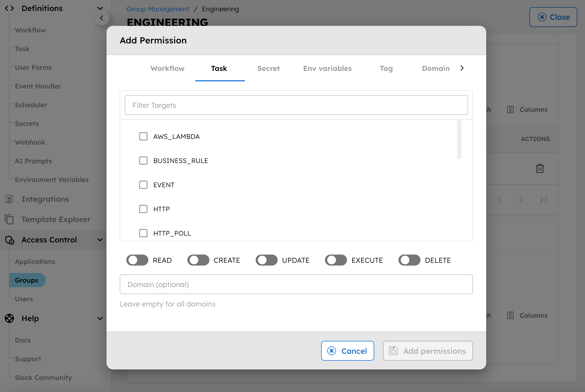Check the BUSINESS_RULE task checkbox
Screen dimensions: 585x392
point(144,160)
